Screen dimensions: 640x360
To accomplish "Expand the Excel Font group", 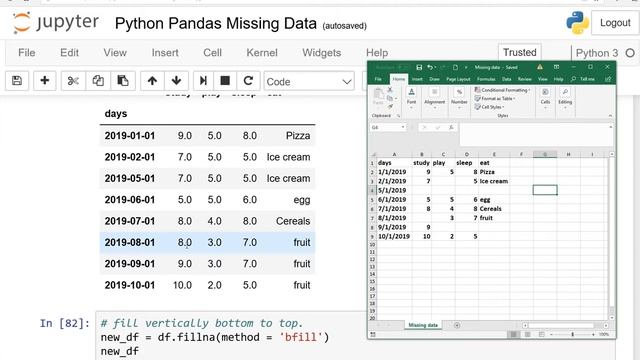I will [x=411, y=98].
